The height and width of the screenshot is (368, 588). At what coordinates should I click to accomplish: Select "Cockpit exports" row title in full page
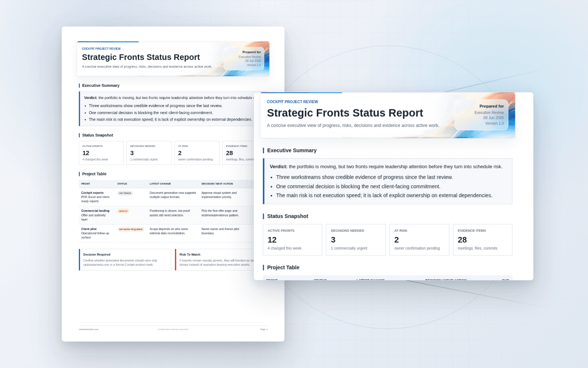point(92,193)
